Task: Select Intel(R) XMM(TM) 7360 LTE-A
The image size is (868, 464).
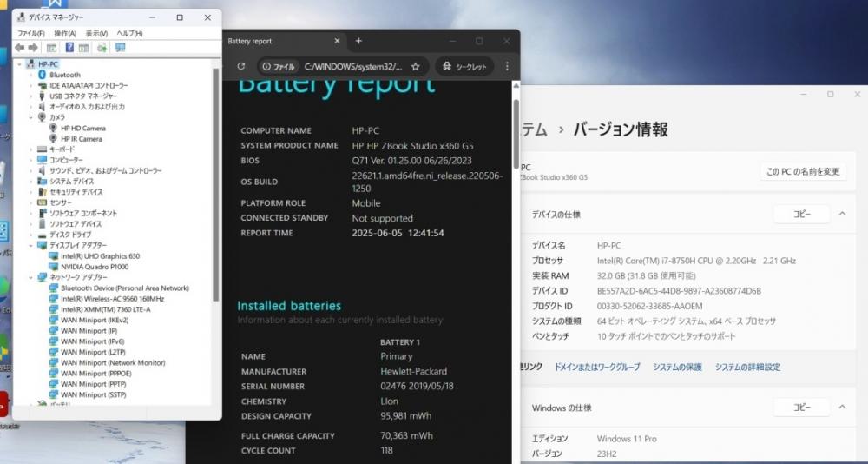Action: pos(106,309)
